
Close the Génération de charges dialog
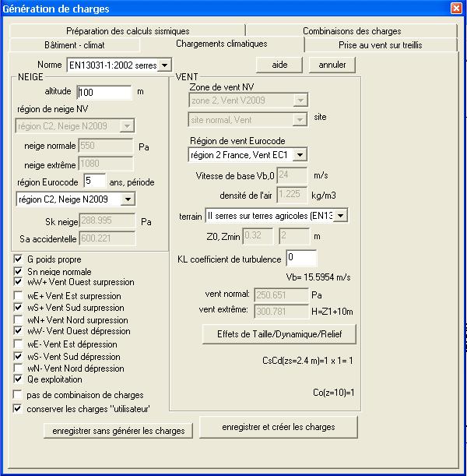click(456, 9)
